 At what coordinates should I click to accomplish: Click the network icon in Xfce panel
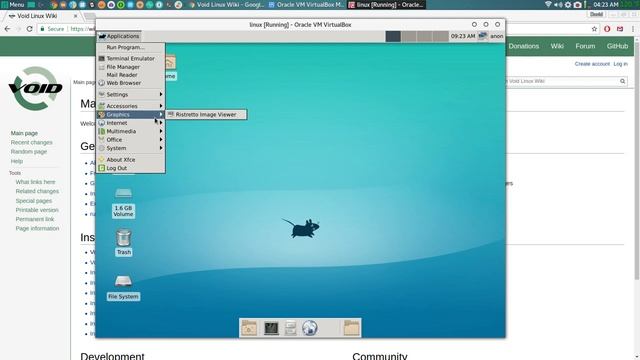pos(482,36)
